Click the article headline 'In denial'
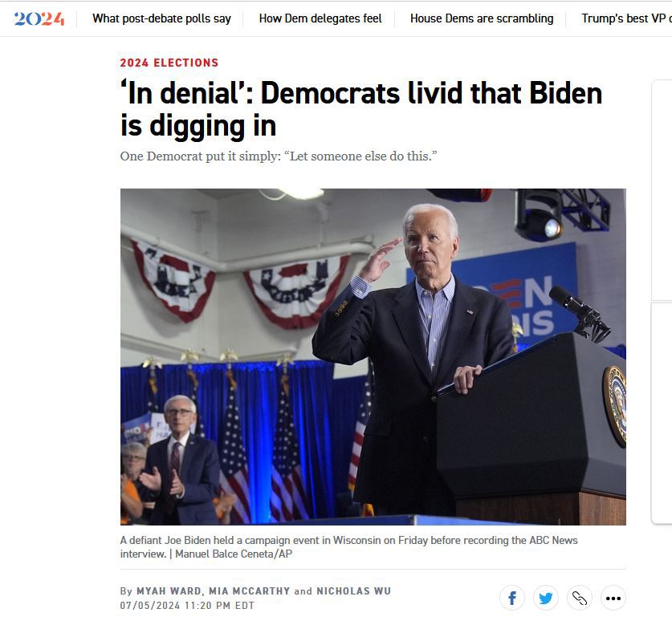The width and height of the screenshot is (672, 633). click(x=361, y=109)
